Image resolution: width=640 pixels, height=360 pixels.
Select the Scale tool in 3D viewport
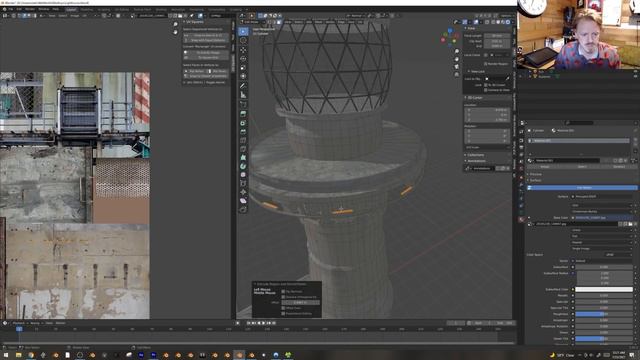point(243,67)
